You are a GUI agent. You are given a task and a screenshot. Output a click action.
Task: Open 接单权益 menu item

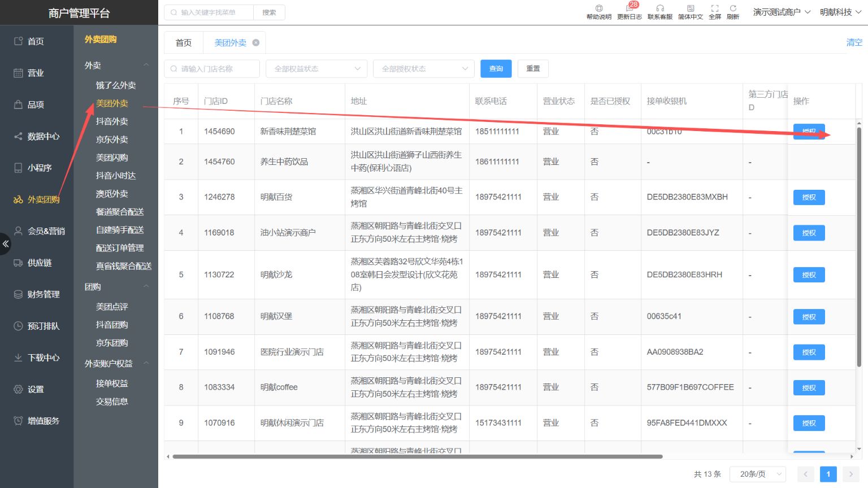point(112,384)
